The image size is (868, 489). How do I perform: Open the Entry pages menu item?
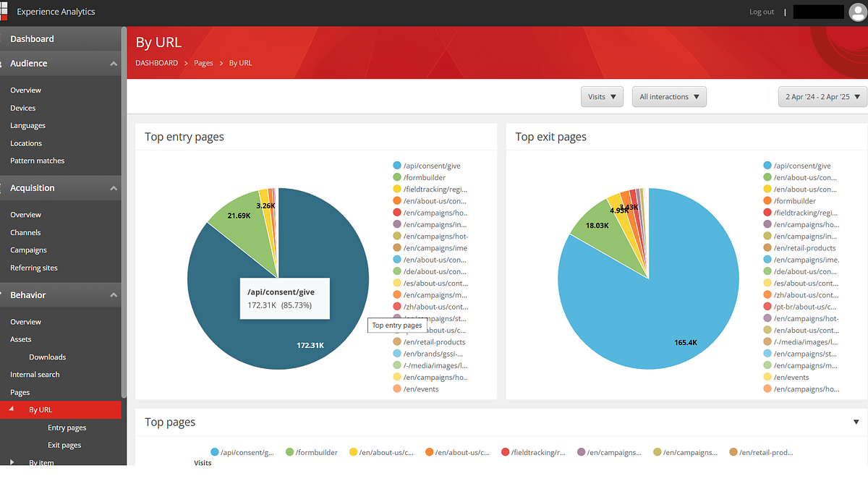[67, 428]
